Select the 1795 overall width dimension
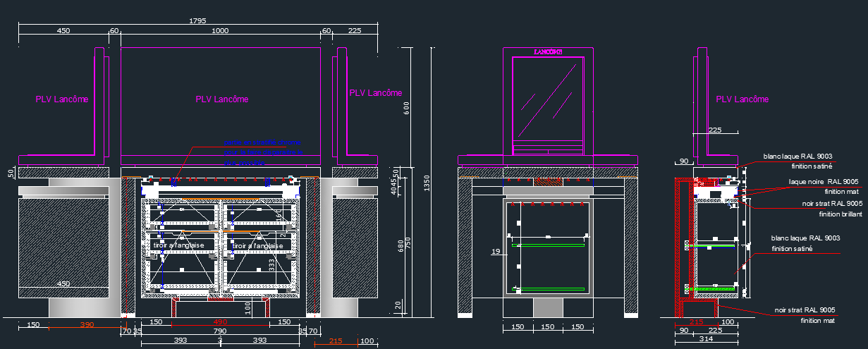Image resolution: width=868 pixels, height=349 pixels. pyautogui.click(x=197, y=21)
